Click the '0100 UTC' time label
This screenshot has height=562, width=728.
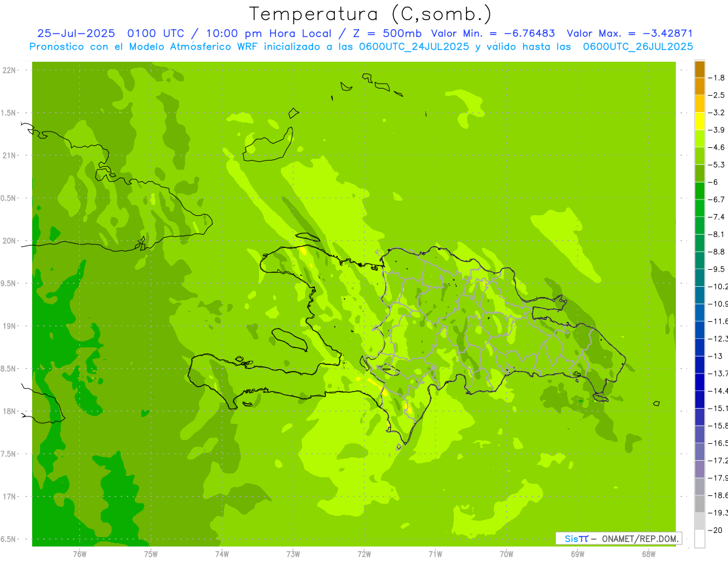[155, 33]
